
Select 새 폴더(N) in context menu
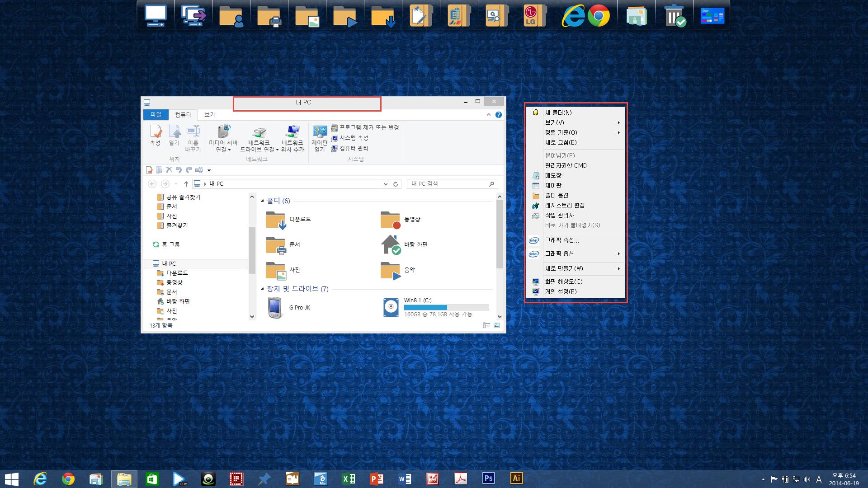[576, 113]
